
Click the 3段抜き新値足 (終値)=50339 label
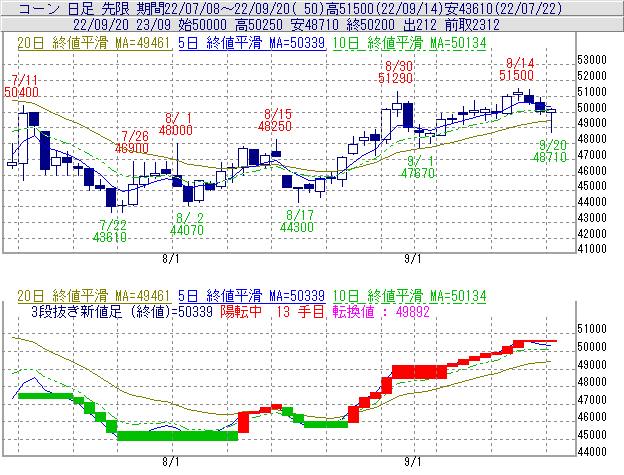[x=122, y=311]
